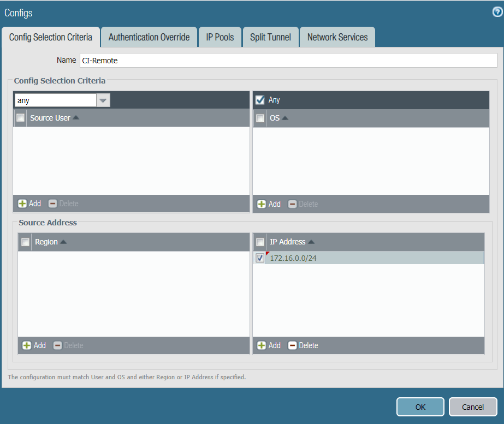
Task: Click Add under OS list
Action: pos(269,204)
